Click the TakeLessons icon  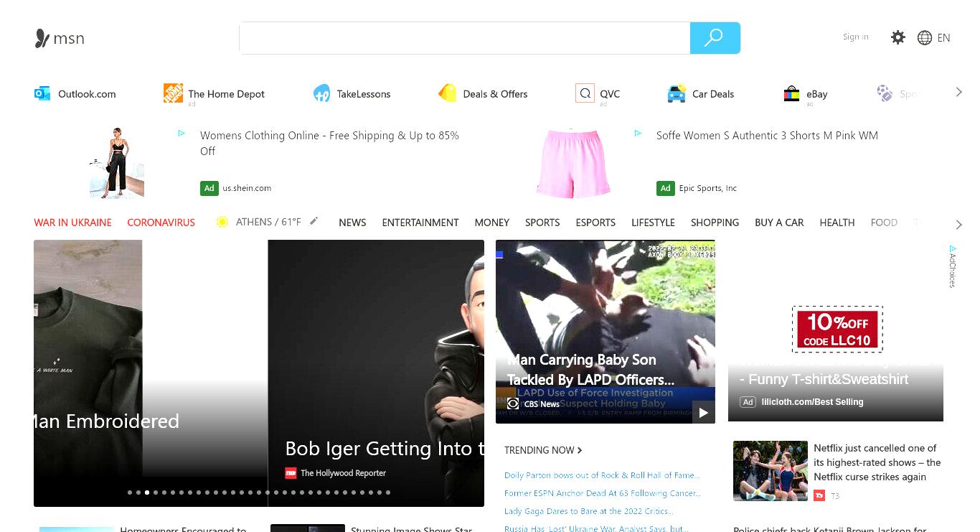(321, 93)
